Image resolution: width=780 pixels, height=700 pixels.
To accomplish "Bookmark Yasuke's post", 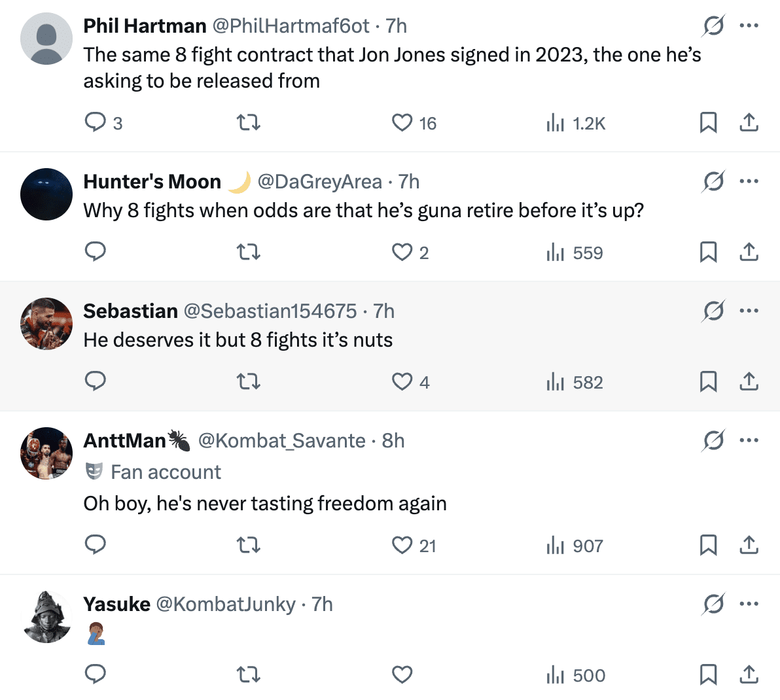I will pos(708,674).
